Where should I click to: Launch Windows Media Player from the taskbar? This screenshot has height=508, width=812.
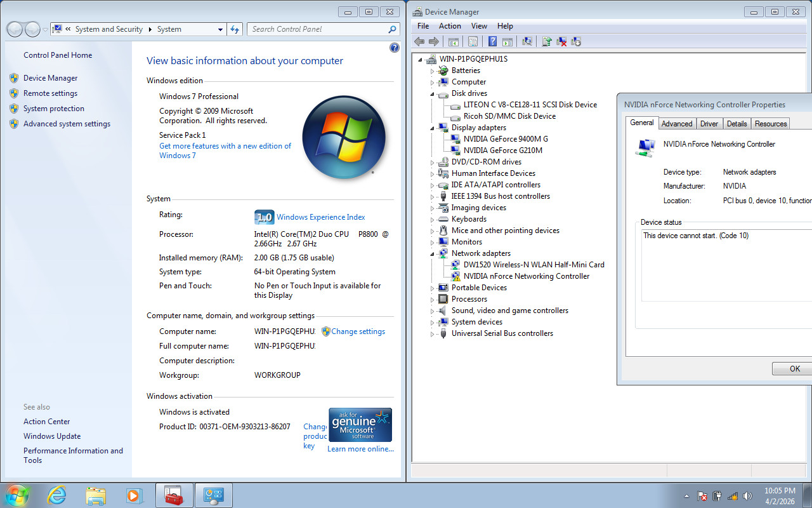pyautogui.click(x=134, y=495)
